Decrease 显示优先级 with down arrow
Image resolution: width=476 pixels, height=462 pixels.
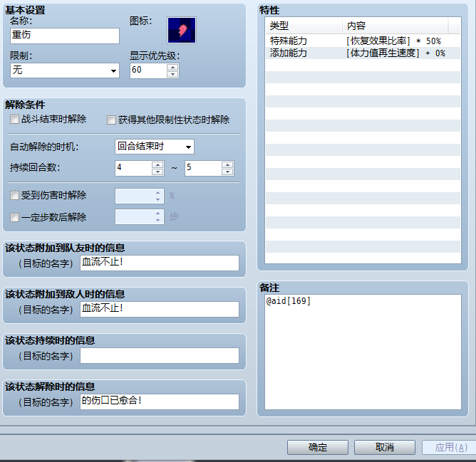(x=172, y=74)
